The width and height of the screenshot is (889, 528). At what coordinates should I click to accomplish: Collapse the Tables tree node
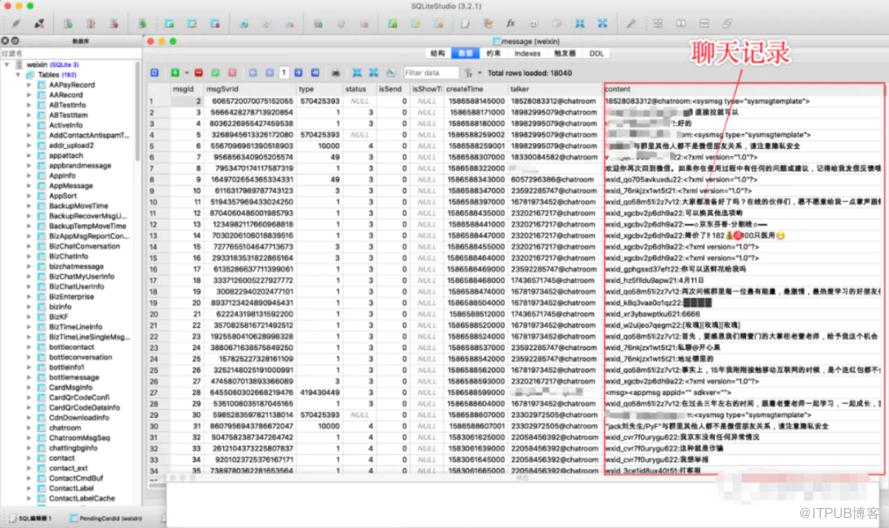18,75
